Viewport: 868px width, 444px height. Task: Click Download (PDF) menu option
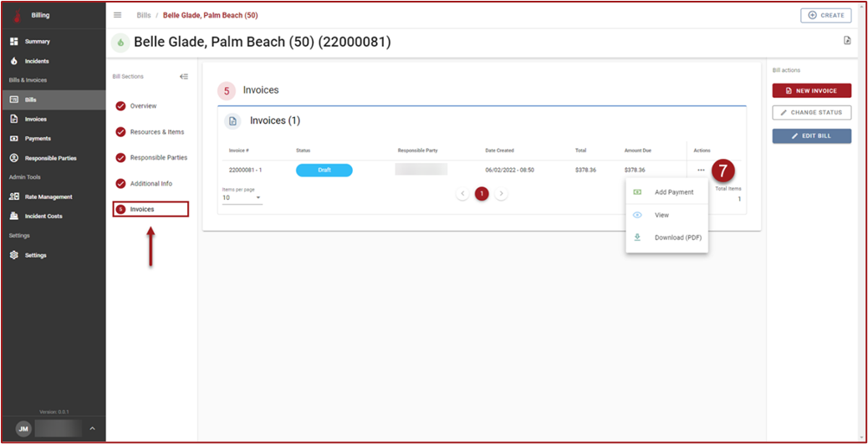coord(677,237)
